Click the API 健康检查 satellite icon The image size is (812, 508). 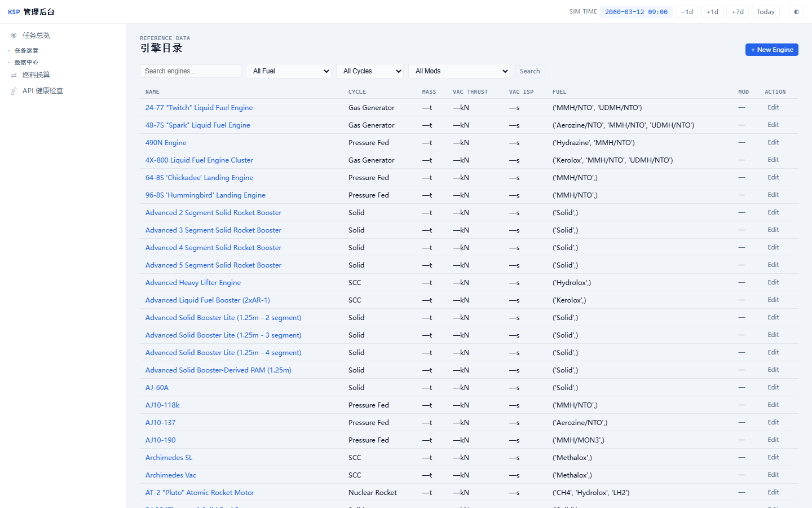point(14,91)
